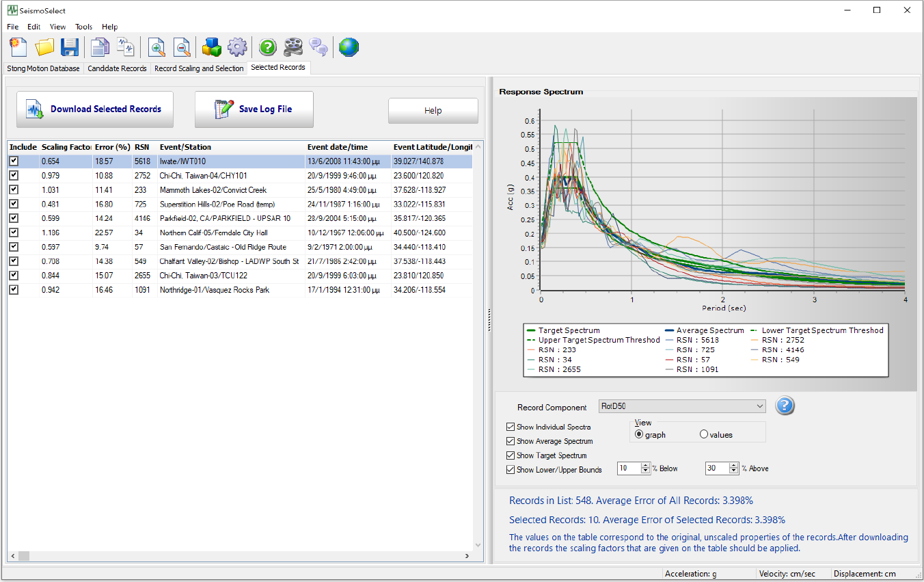
Task: Toggle the Show Target Spectrum checkbox
Action: (x=511, y=455)
